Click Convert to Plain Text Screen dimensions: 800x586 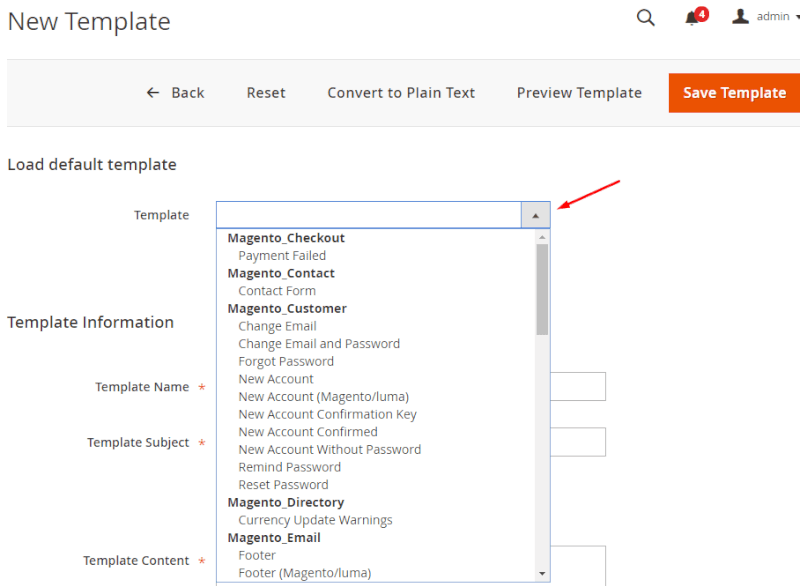click(401, 93)
